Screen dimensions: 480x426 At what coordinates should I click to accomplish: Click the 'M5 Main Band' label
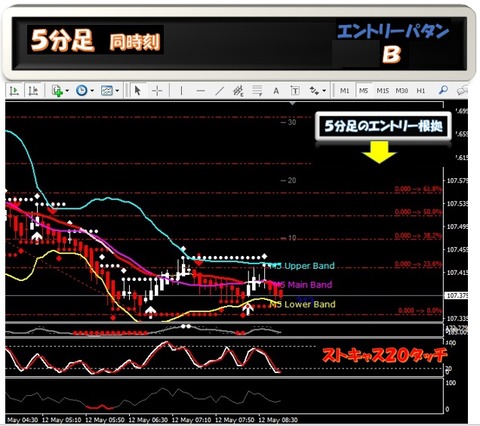(x=303, y=285)
